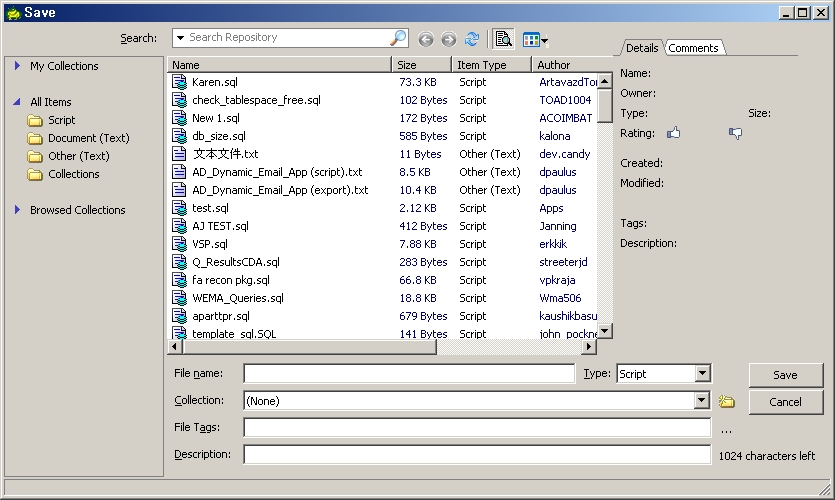
Task: Rate item with thumbs up
Action: 673,133
